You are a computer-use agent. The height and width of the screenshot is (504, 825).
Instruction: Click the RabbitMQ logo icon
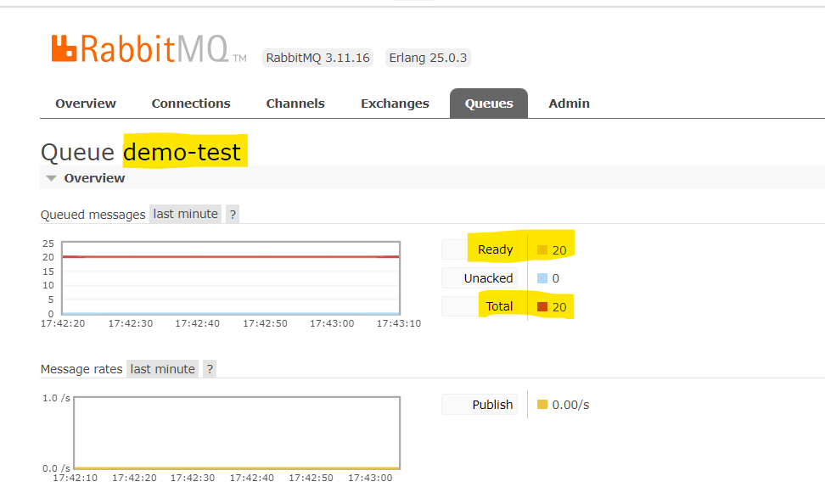click(x=65, y=48)
